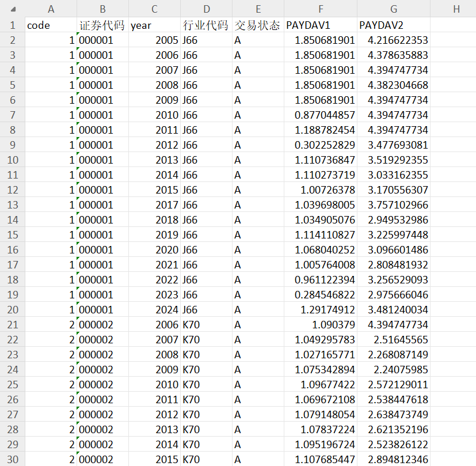476x466 pixels.
Task: Click the '行业代码' header cell
Action: 207,25
